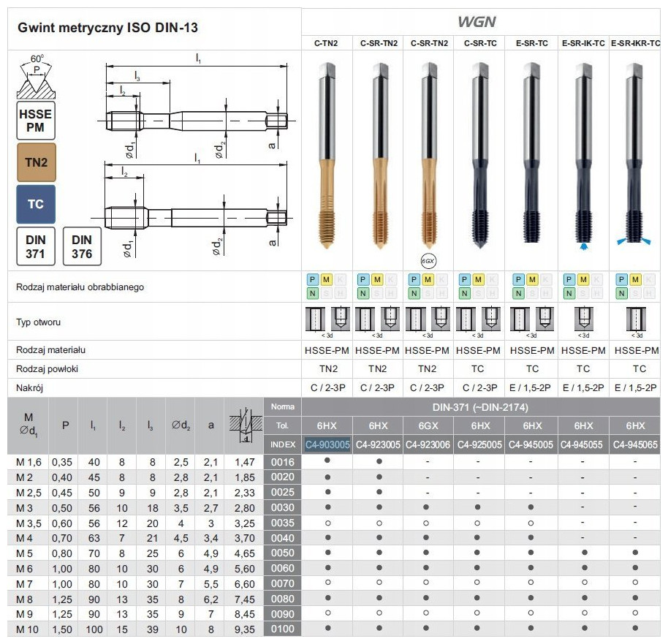The height and width of the screenshot is (644, 668).
Task: Click the DIN-371 (~DIN-2174) norm header
Action: tap(481, 406)
